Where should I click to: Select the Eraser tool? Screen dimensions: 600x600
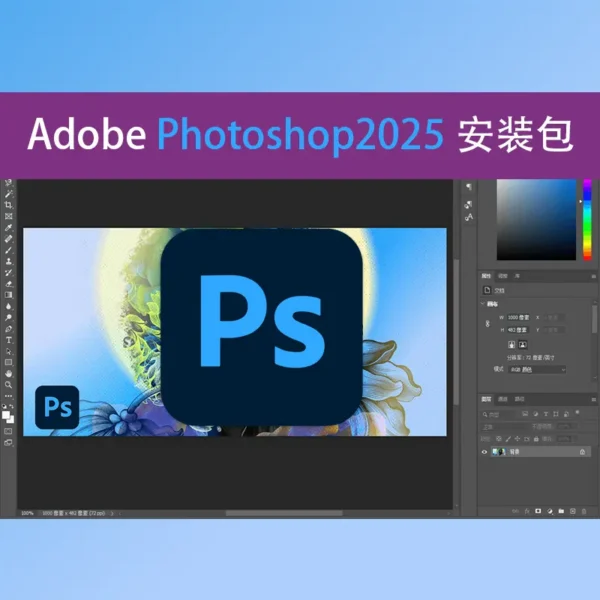[8, 284]
